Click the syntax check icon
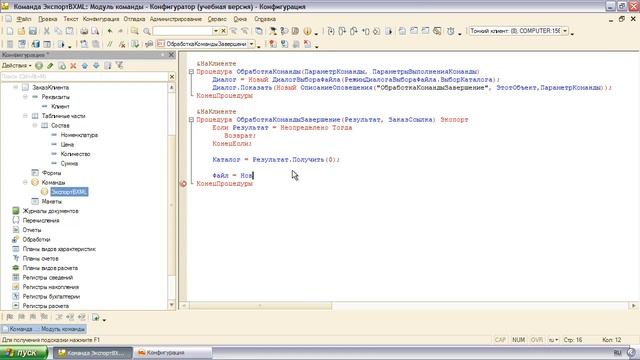The width and height of the screenshot is (640, 360). (134, 44)
